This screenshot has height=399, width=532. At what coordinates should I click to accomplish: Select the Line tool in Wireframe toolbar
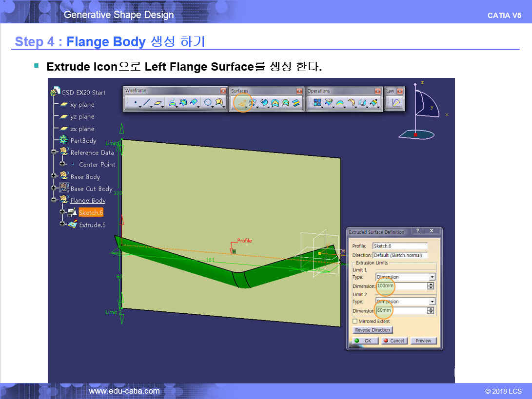point(146,103)
